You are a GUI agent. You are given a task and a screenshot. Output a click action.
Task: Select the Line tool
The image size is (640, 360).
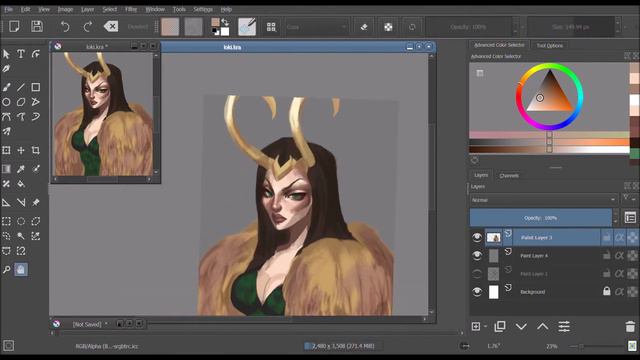click(x=21, y=87)
